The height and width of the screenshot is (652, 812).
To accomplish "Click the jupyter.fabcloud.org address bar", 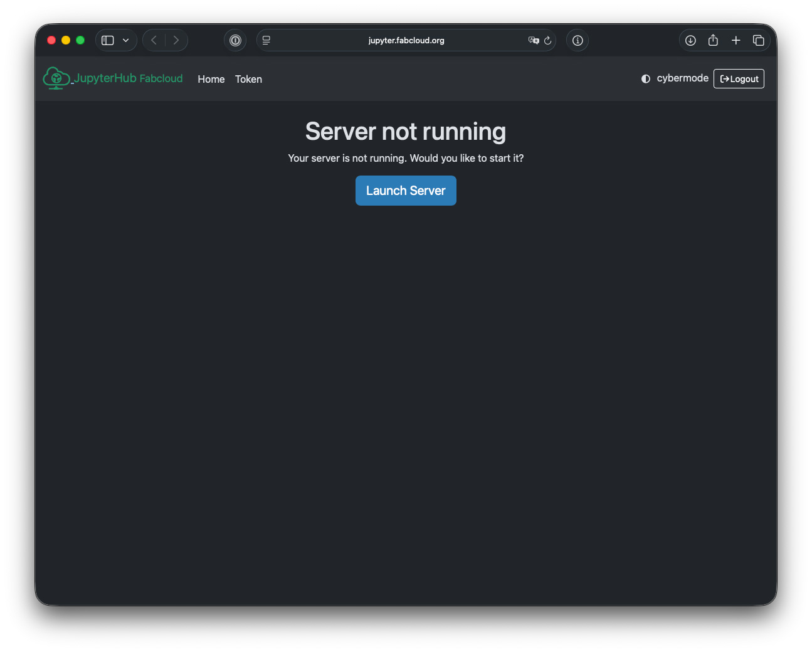I will pyautogui.click(x=406, y=39).
